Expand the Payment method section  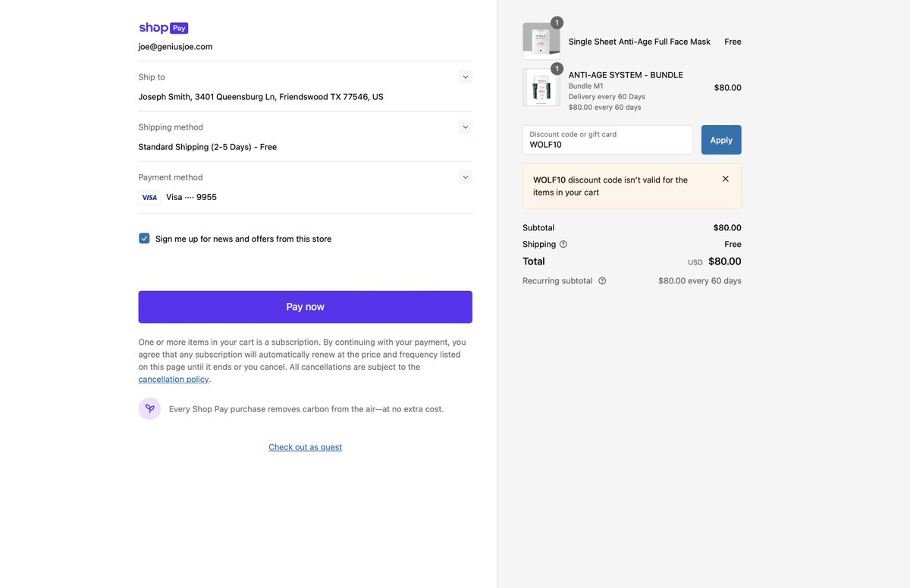[466, 177]
